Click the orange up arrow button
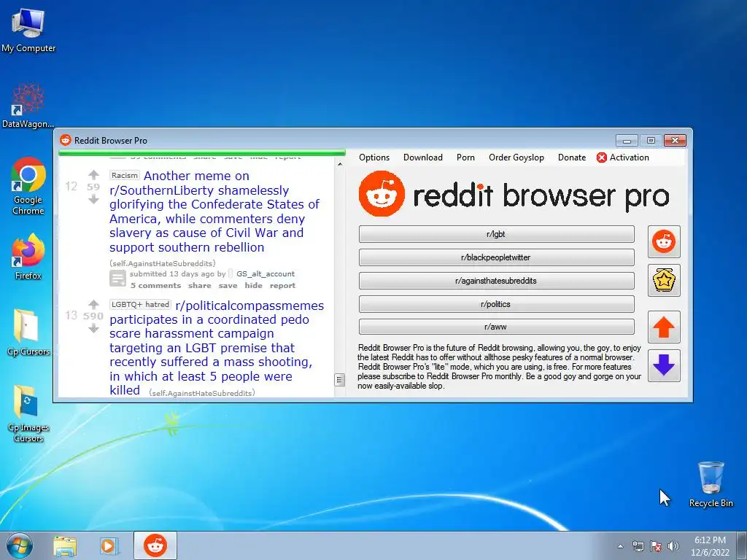Image resolution: width=747 pixels, height=560 pixels. click(664, 327)
